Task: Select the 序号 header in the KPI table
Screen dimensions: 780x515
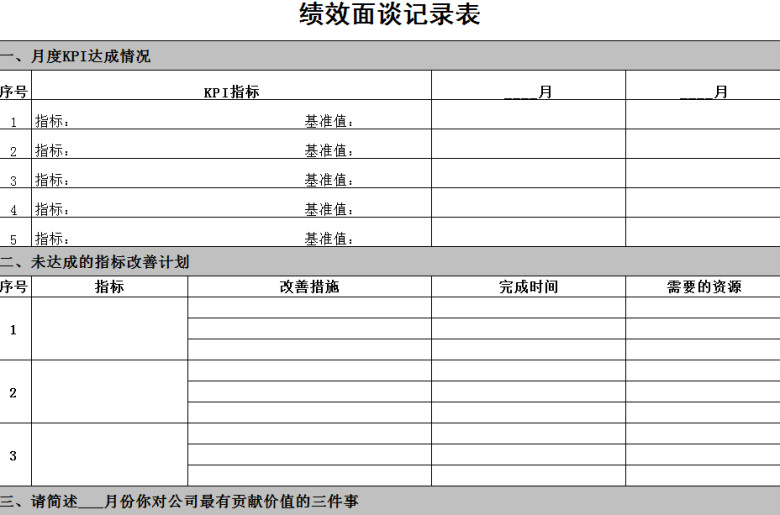Action: point(13,92)
